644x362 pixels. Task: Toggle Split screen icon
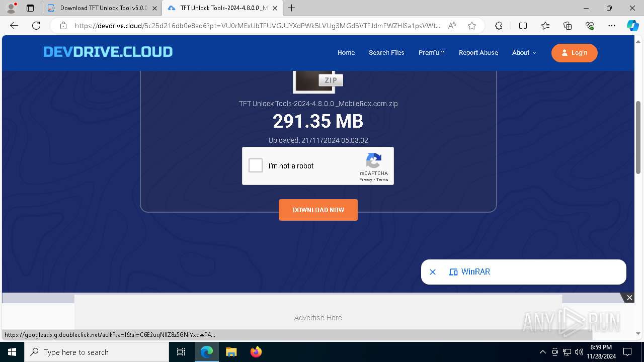coord(523,26)
